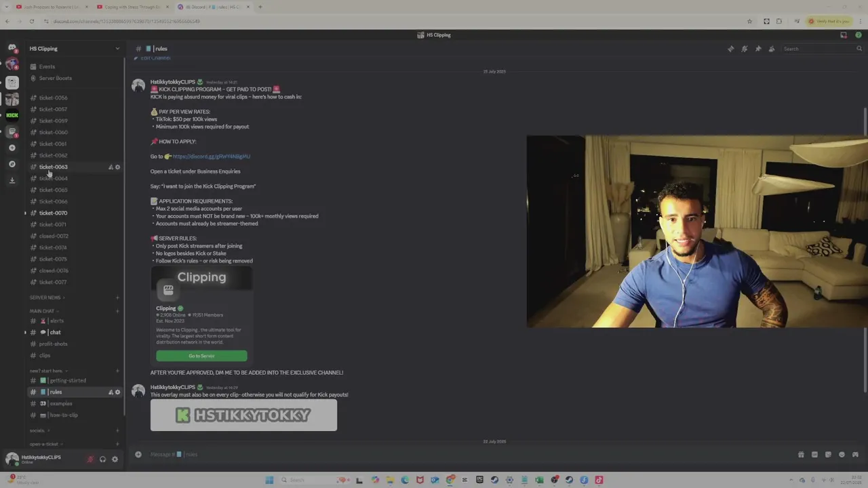Open new Chrome tab plus button
868x488 pixels.
click(x=260, y=7)
